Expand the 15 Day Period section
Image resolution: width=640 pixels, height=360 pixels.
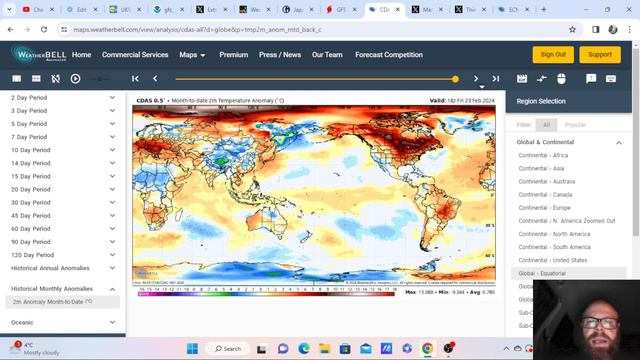tap(63, 176)
